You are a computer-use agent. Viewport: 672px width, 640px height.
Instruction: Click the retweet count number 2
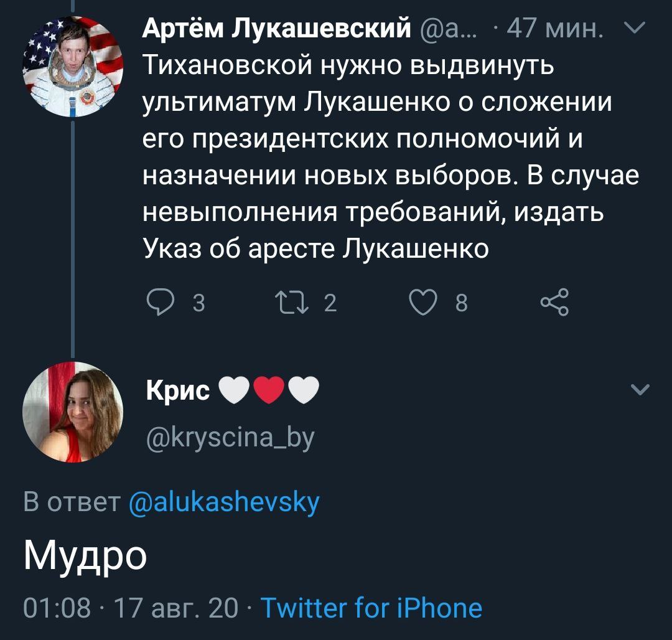[330, 303]
